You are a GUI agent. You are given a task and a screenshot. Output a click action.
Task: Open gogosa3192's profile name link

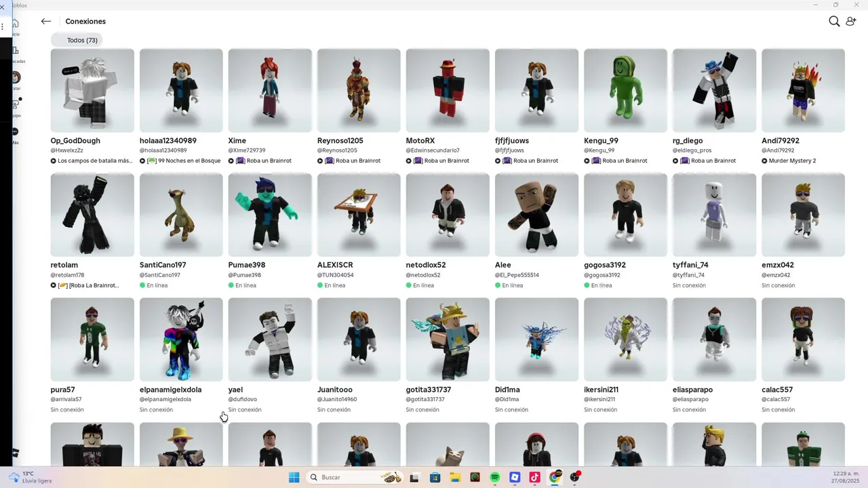click(x=605, y=265)
